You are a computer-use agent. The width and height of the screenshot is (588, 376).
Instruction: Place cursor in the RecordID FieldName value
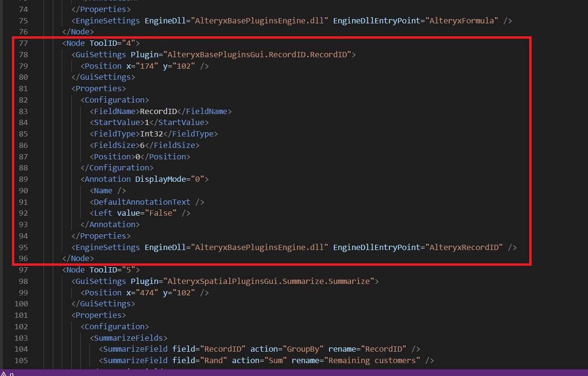[x=158, y=111]
